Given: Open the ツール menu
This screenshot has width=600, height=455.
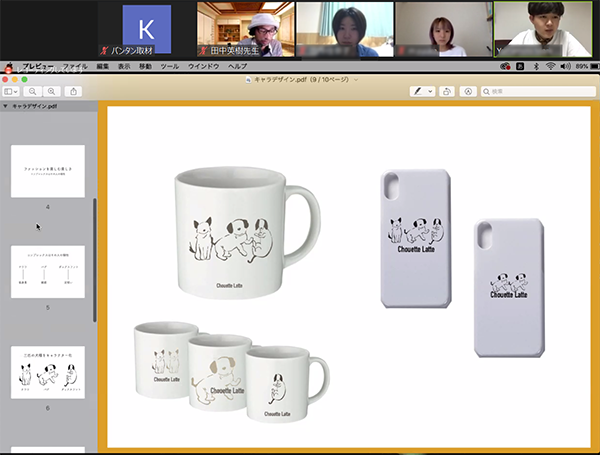Looking at the screenshot, I should tap(170, 66).
